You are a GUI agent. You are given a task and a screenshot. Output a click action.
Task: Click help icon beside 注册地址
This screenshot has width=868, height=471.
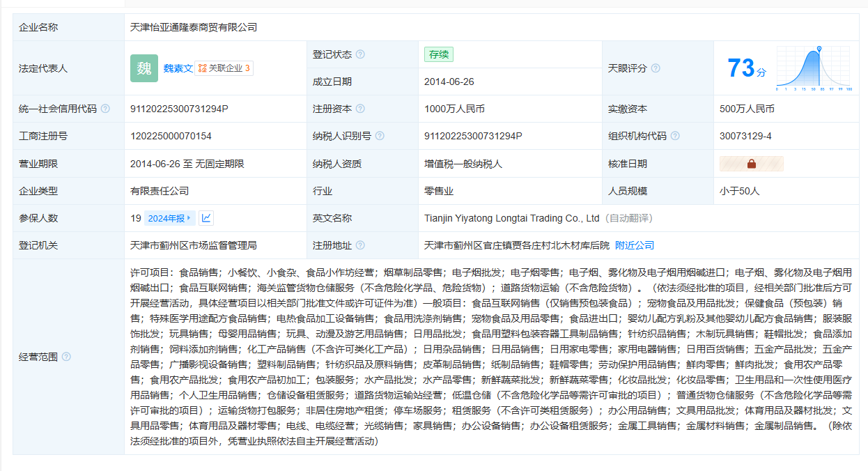tap(360, 245)
